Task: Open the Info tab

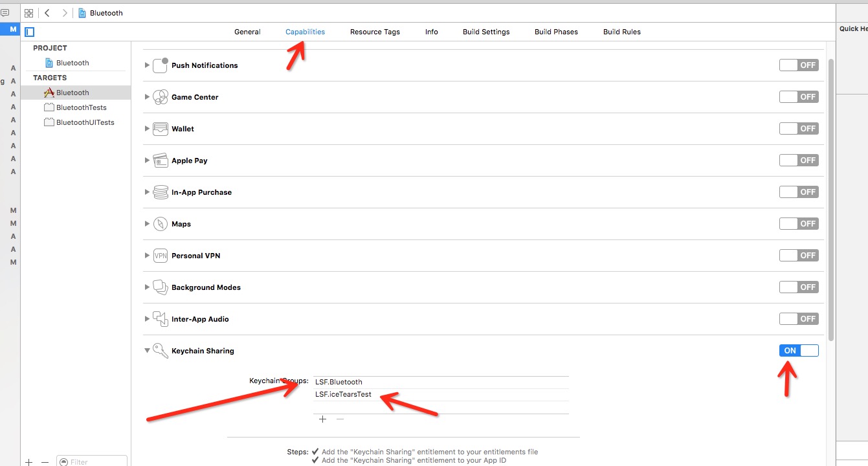Action: tap(432, 32)
